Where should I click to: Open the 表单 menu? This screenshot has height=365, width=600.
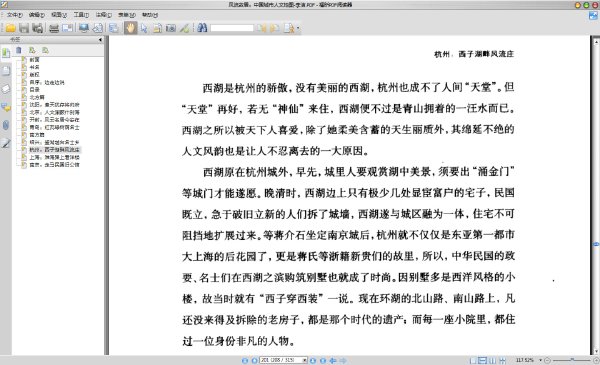click(x=127, y=15)
